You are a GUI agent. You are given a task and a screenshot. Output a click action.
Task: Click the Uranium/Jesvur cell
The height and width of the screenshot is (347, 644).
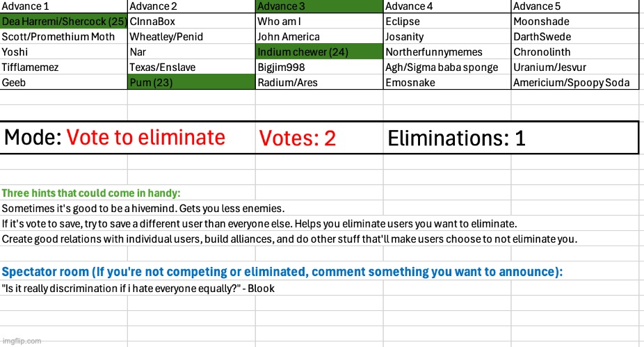pyautogui.click(x=574, y=67)
